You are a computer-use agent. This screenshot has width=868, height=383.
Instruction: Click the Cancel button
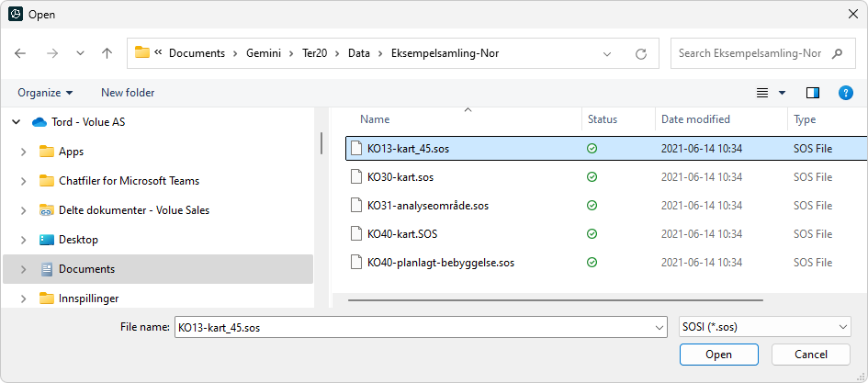[811, 355]
